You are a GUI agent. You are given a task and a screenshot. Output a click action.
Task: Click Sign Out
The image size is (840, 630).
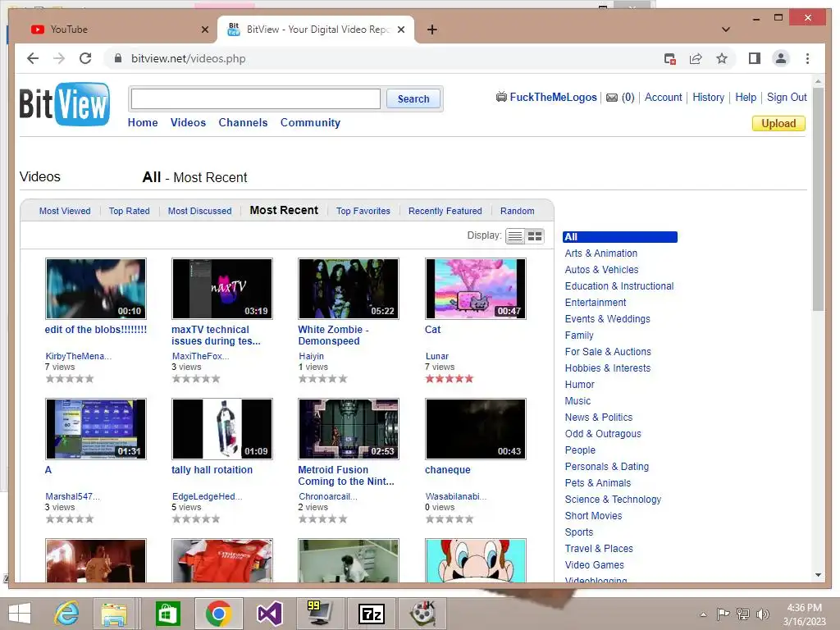pos(787,98)
